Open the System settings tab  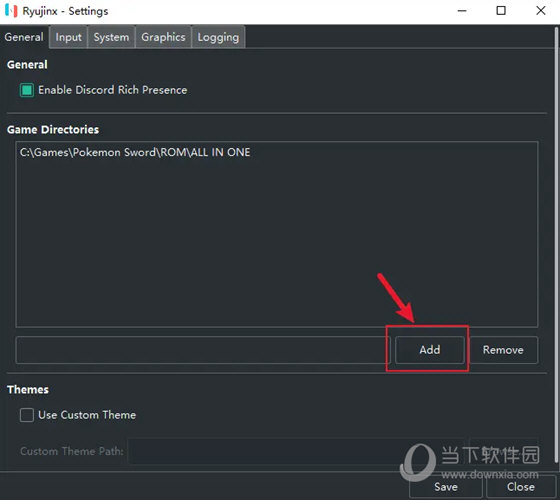[111, 37]
